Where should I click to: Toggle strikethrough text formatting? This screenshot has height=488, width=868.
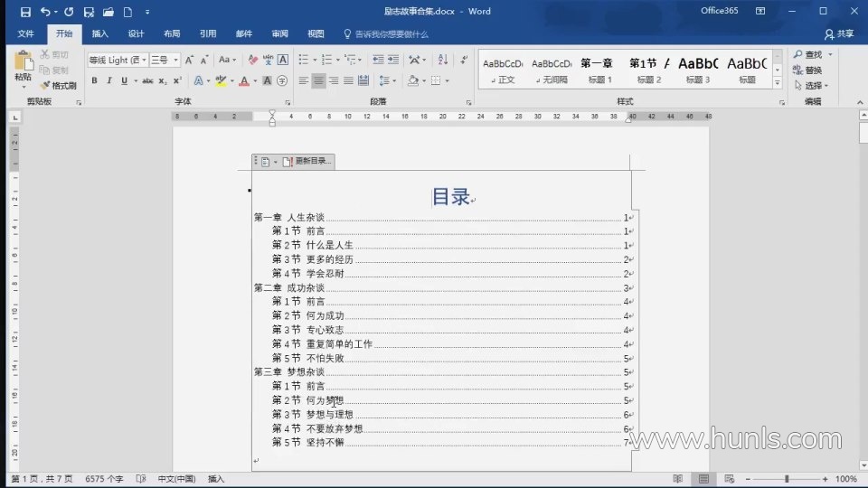click(x=147, y=80)
